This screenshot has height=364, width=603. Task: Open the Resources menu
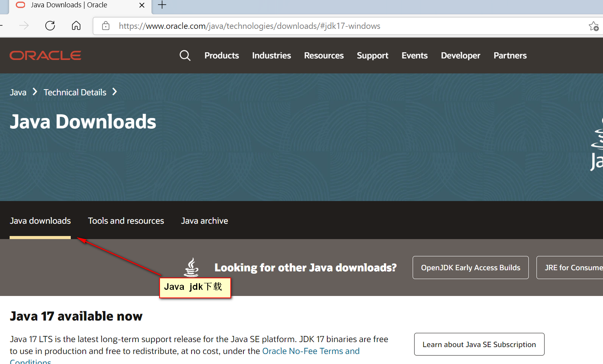pos(324,55)
